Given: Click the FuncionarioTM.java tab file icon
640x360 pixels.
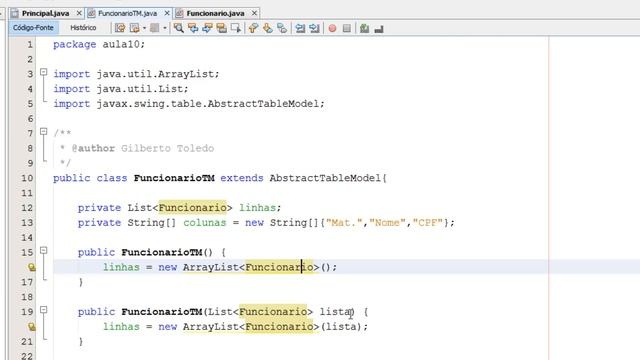Looking at the screenshot, I should point(92,13).
